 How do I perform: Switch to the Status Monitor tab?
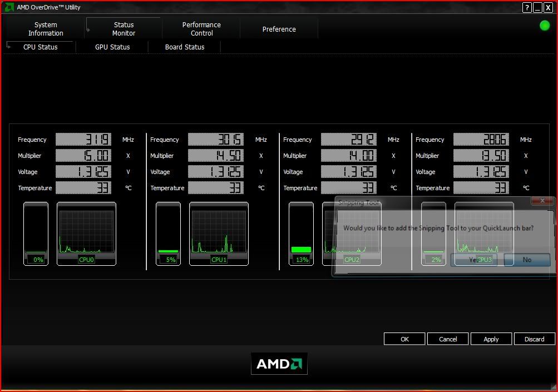pos(124,29)
